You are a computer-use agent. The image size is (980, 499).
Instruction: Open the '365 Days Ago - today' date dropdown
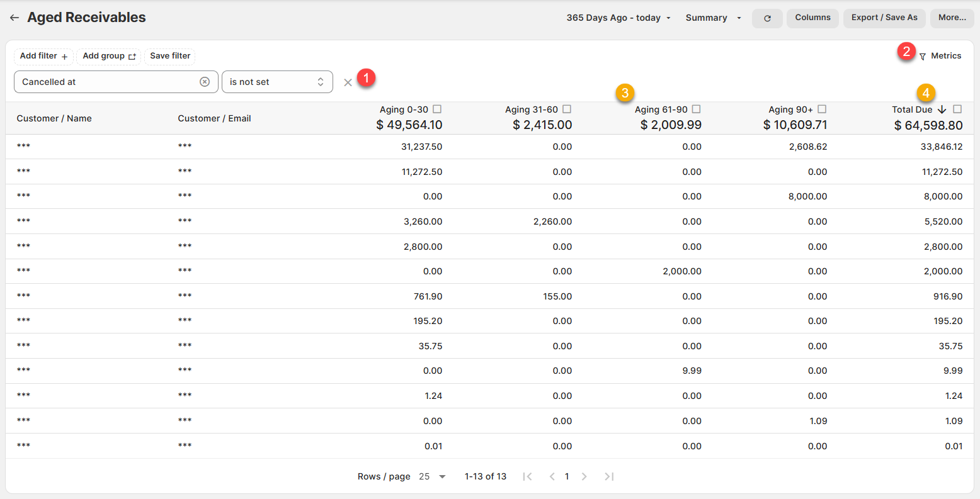point(618,18)
